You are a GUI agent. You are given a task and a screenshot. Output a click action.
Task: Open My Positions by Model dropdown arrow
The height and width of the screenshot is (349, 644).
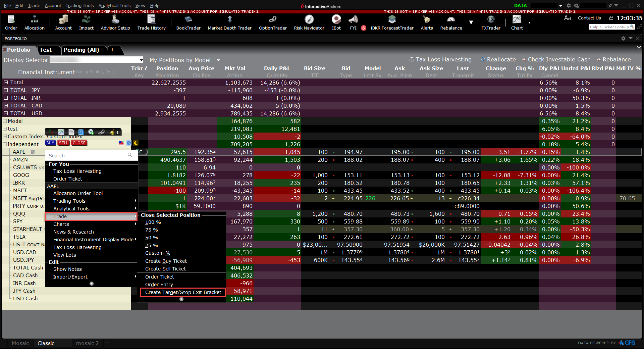218,60
